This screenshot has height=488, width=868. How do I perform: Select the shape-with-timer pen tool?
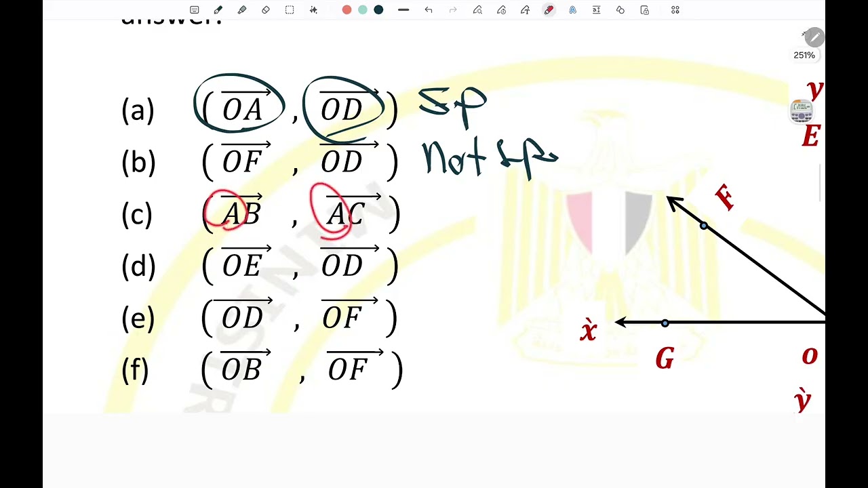(x=501, y=10)
